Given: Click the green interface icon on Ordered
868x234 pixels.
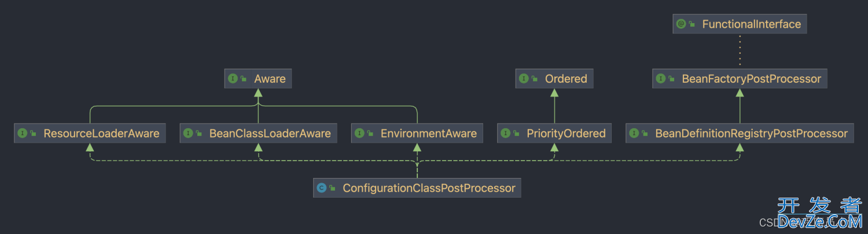Looking at the screenshot, I should click(524, 79).
